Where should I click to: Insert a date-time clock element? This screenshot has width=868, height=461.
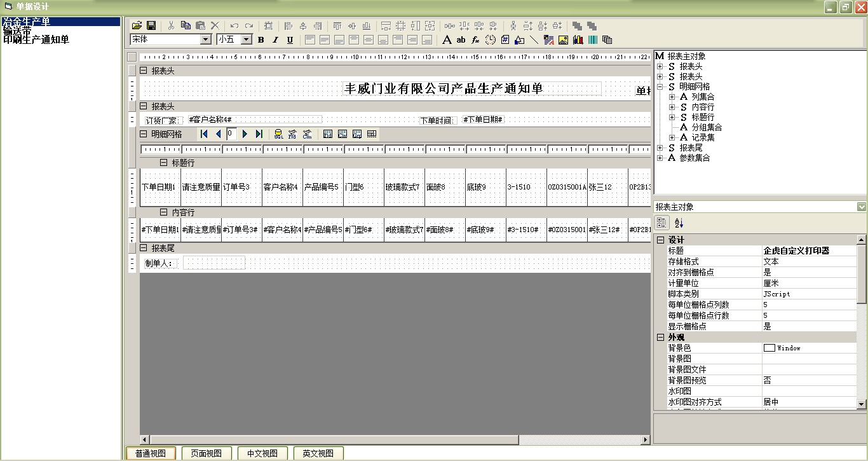pos(490,39)
